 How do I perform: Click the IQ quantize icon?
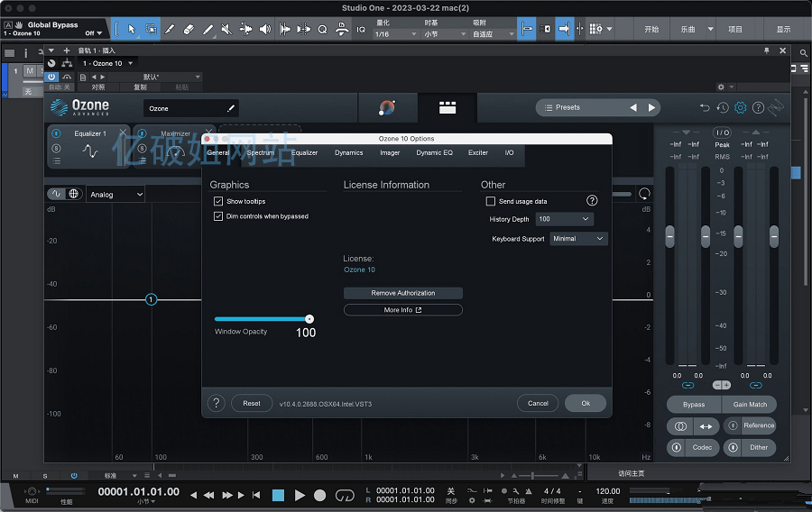[361, 30]
